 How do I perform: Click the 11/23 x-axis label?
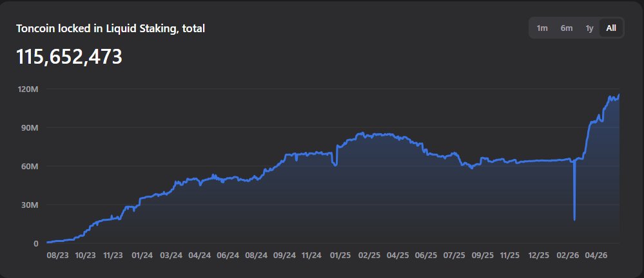pyautogui.click(x=113, y=255)
